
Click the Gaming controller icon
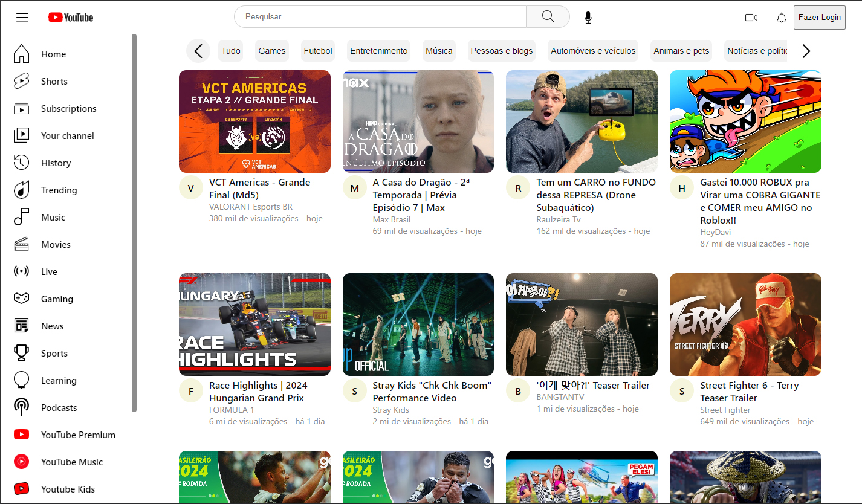click(21, 299)
